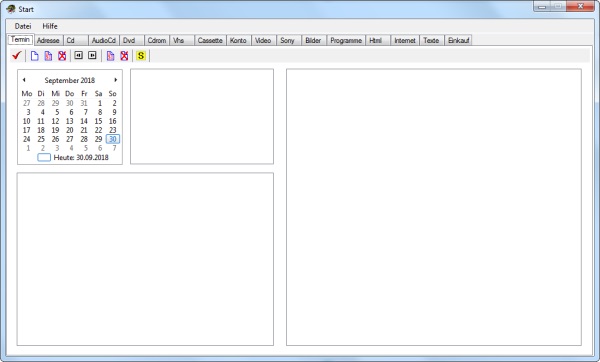Viewport: 600px width, 362px height.
Task: Switch to the Texte tab
Action: pos(432,40)
